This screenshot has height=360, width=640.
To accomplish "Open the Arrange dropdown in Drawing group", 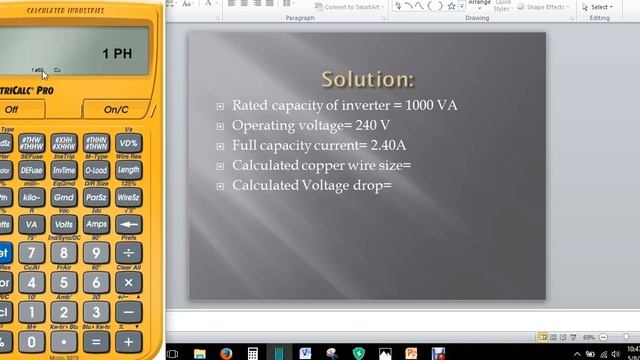I will pos(480,5).
